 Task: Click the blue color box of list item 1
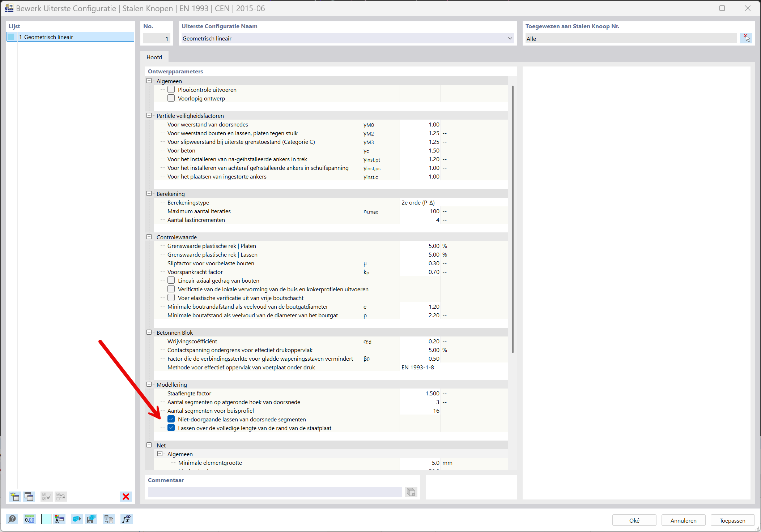(x=11, y=37)
